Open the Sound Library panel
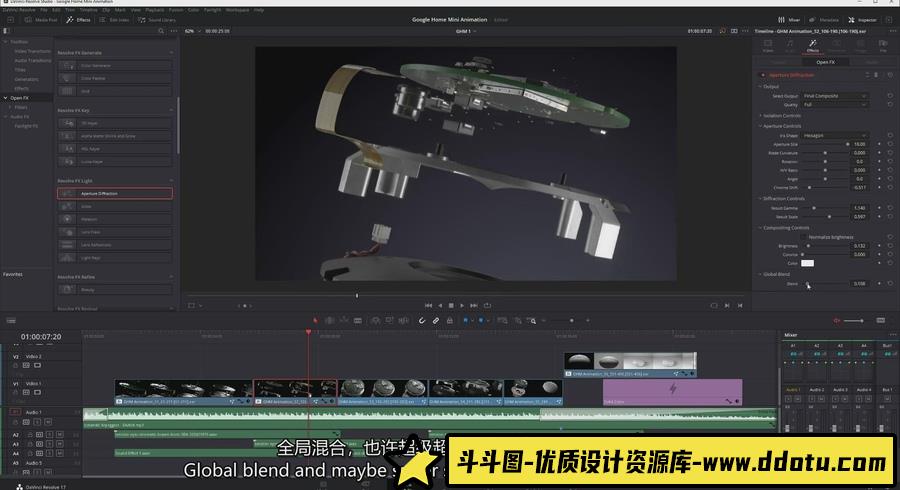The image size is (900, 490). (x=156, y=20)
